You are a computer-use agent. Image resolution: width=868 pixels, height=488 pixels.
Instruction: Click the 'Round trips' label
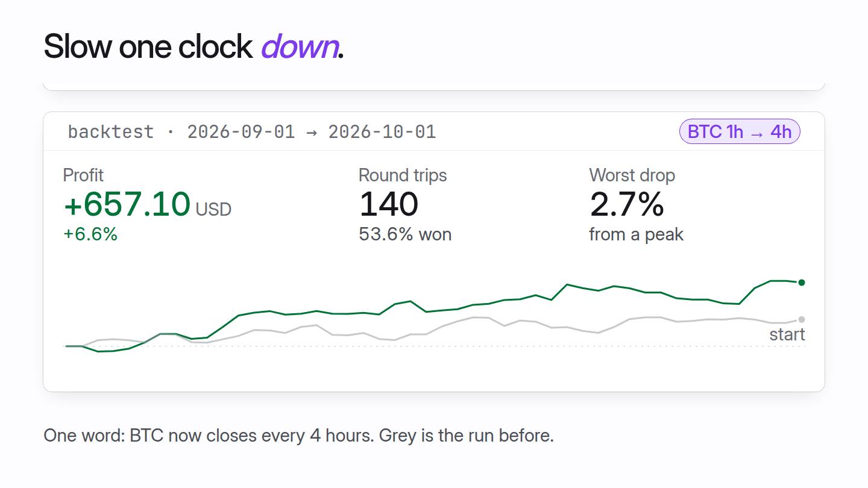[x=403, y=175]
